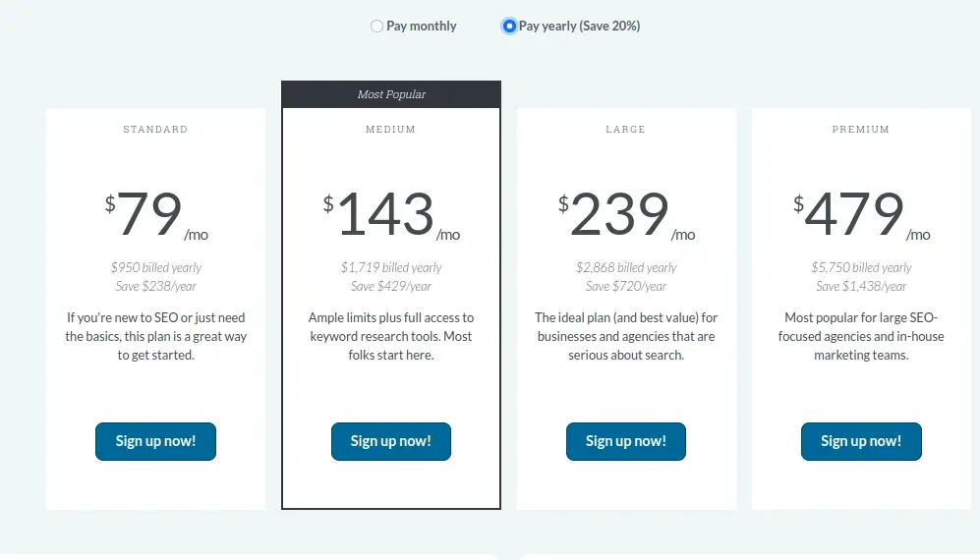Click the $143 per month price
Viewport: 980px width, 560px height.
click(x=391, y=215)
